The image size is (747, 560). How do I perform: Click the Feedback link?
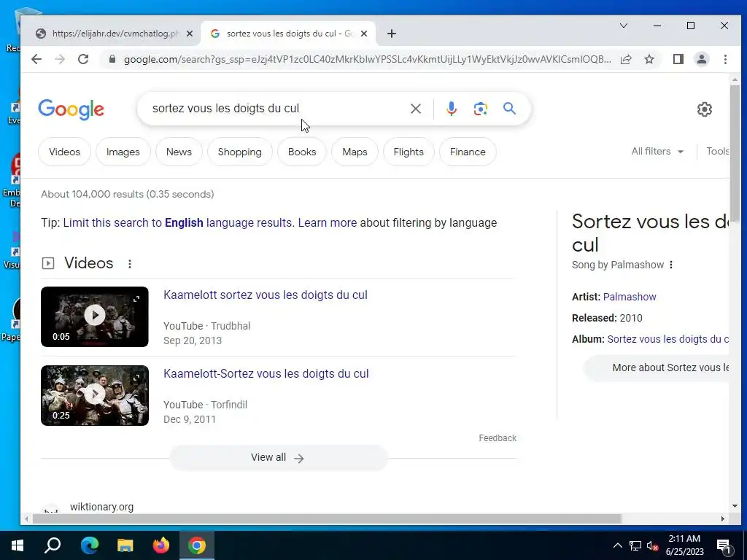click(498, 438)
